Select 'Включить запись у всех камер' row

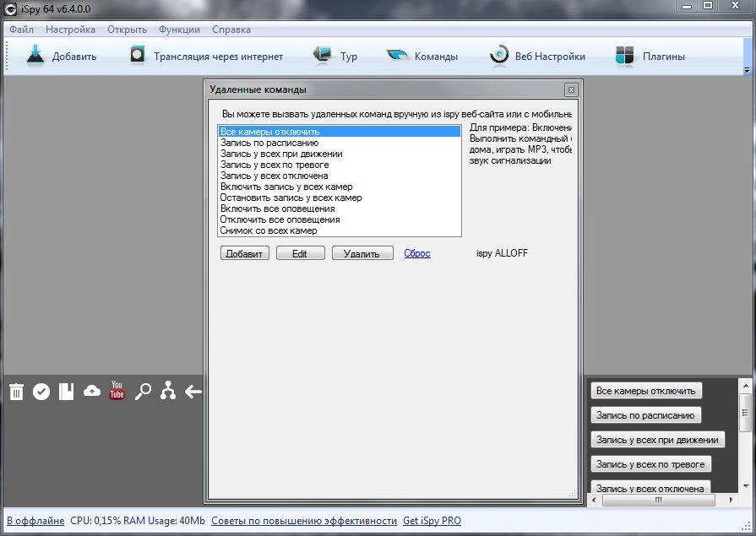(340, 187)
